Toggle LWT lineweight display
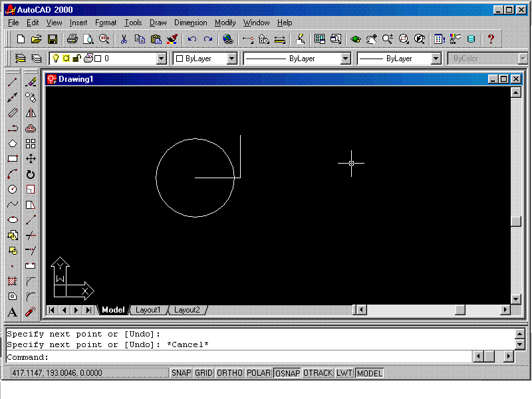This screenshot has width=532, height=399. click(x=344, y=373)
